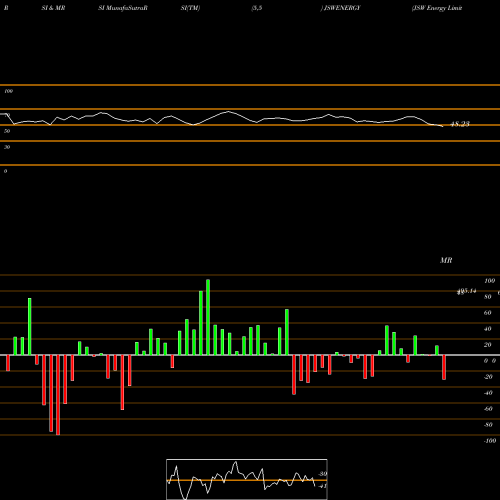Click the "SI MunafaSutraR" header label
The width and height of the screenshot is (500, 500).
pos(123,8)
